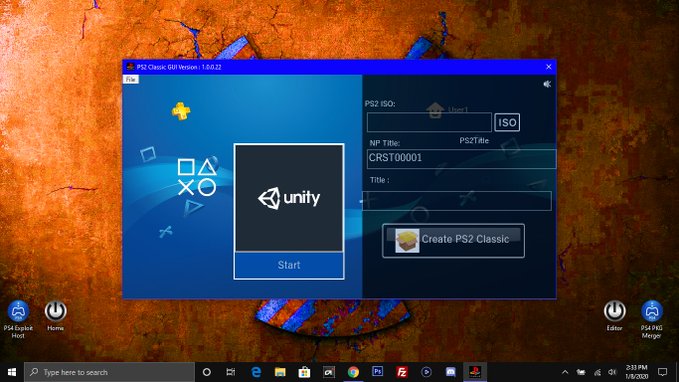Click Create PS2 Classic button
This screenshot has height=382, width=679.
tap(453, 240)
